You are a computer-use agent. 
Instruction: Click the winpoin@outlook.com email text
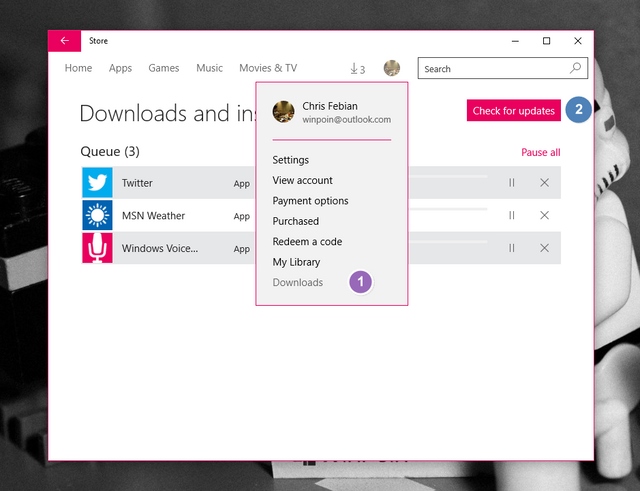tap(347, 120)
